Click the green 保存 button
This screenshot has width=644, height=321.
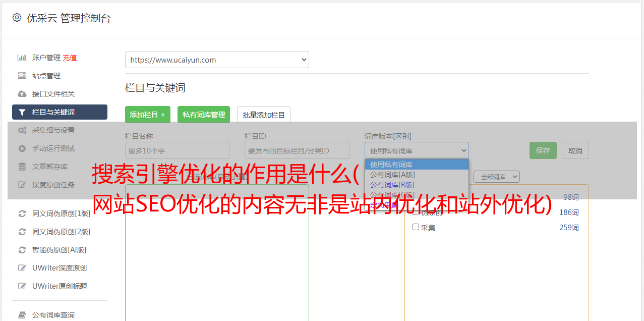coord(543,150)
